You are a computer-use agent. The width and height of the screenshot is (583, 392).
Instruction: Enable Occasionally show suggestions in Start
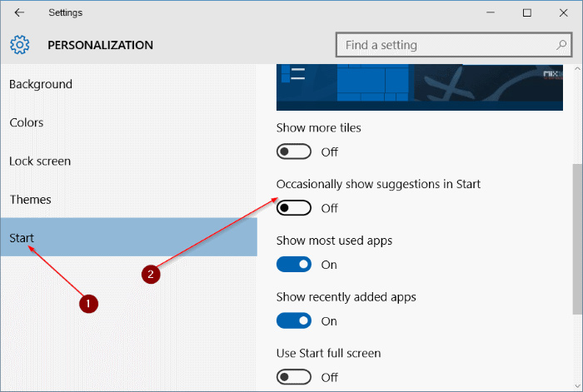click(294, 208)
